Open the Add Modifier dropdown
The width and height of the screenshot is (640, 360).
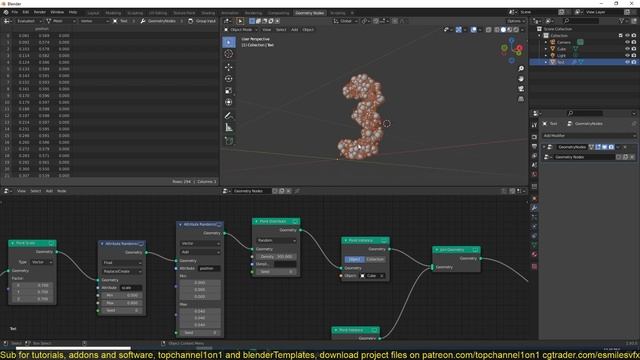[589, 136]
